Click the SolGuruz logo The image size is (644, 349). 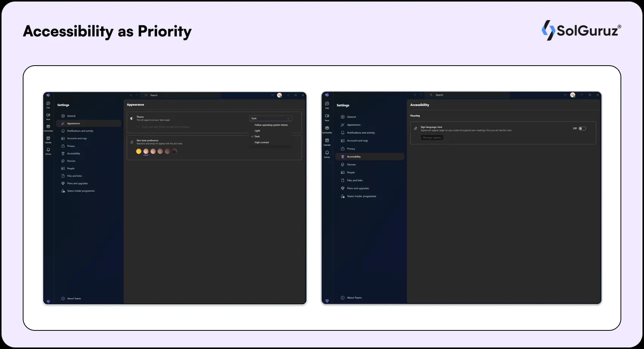(x=581, y=30)
